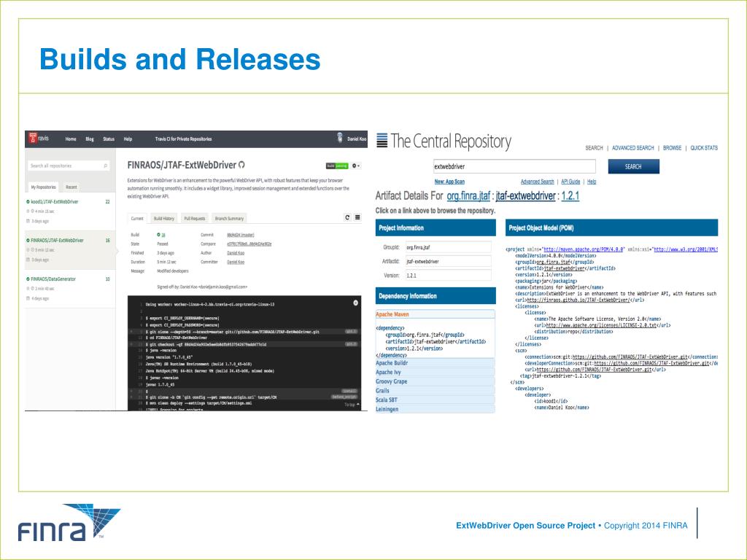
Task: Expand the Scala SBT dependency section
Action: (x=435, y=400)
